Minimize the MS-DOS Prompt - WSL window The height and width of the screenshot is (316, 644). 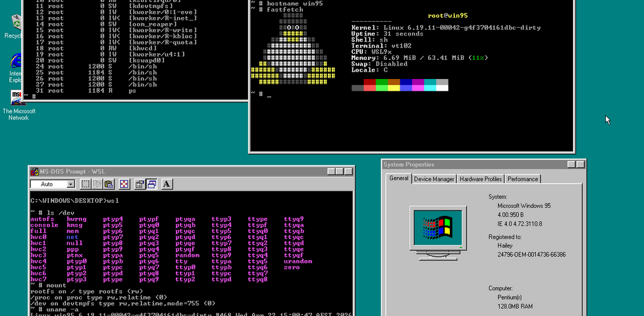click(x=331, y=171)
